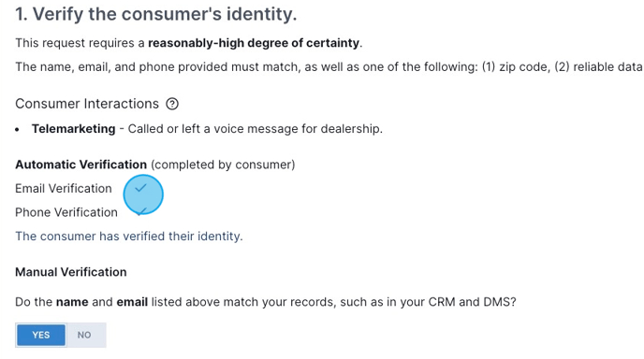Click the Manual Verification section label
Screen dimensions: 644x359
[x=71, y=272]
